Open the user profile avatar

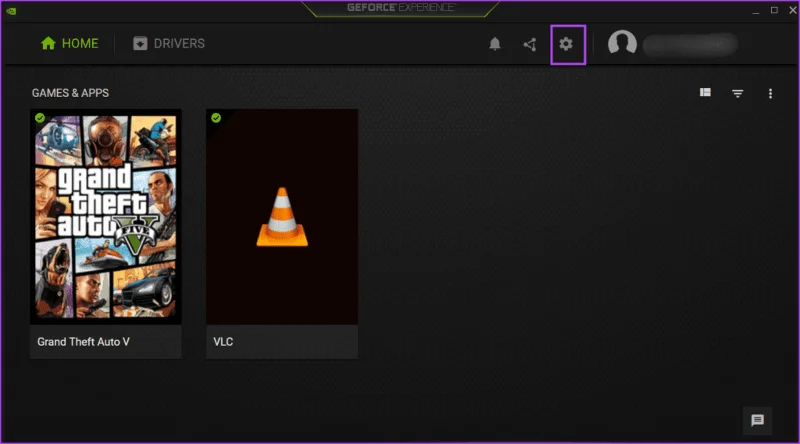click(x=622, y=43)
